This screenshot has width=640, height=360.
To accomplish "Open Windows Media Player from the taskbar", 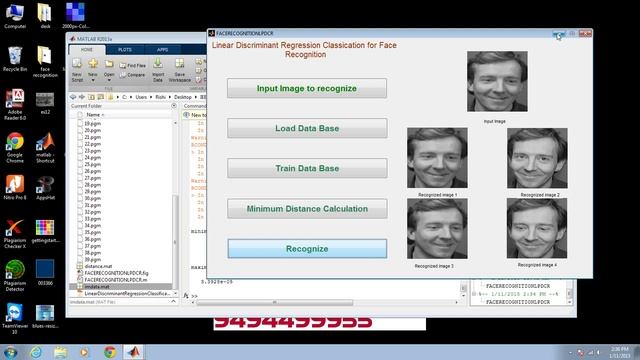I will point(84,352).
